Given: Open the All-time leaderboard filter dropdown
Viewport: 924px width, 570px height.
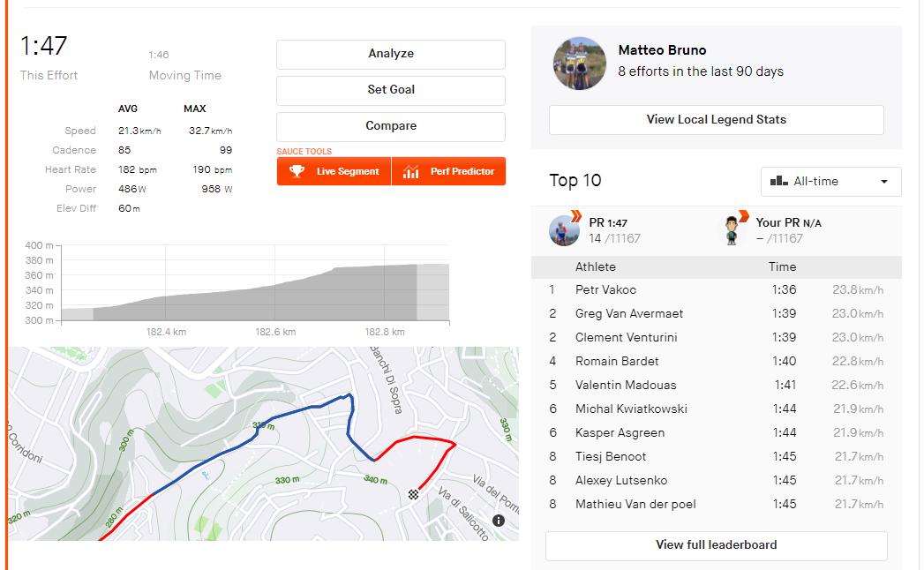Looking at the screenshot, I should pos(830,181).
